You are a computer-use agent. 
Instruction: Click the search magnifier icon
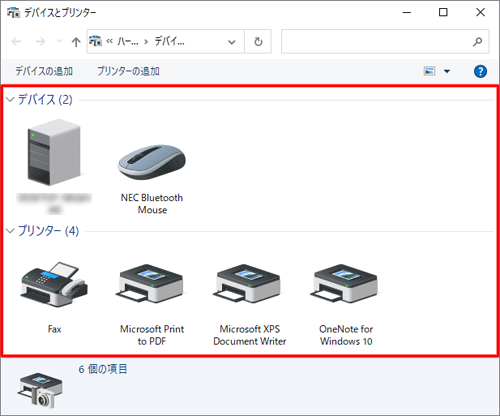477,42
